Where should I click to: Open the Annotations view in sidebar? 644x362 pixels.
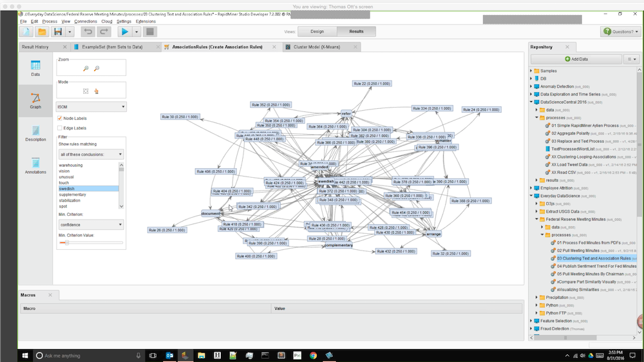(35, 166)
